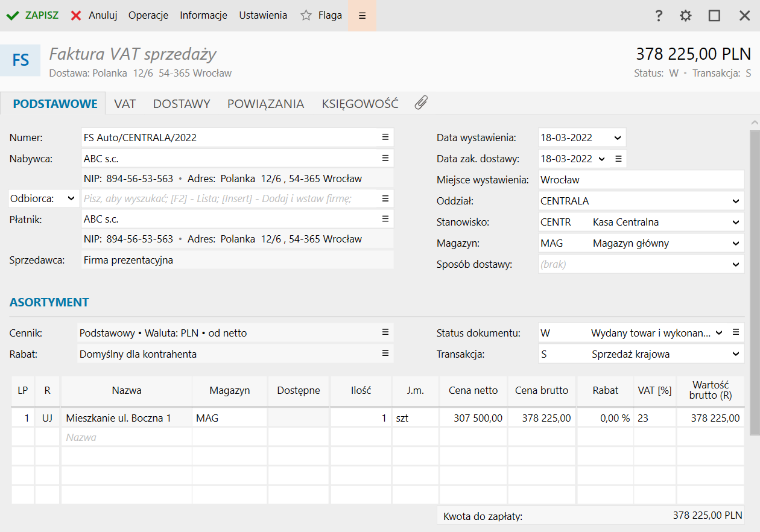This screenshot has height=532, width=760.
Task: Open the Operacje menu
Action: 148,16
